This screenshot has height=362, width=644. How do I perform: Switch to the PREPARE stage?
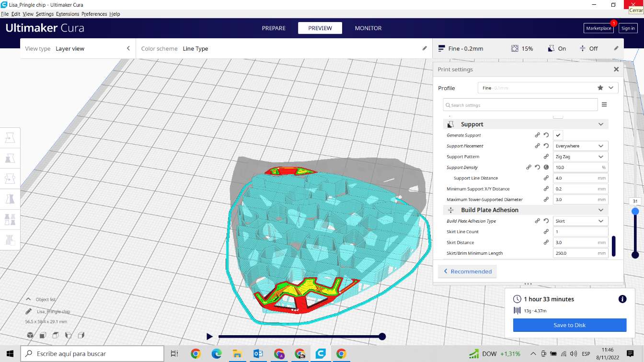click(x=274, y=28)
